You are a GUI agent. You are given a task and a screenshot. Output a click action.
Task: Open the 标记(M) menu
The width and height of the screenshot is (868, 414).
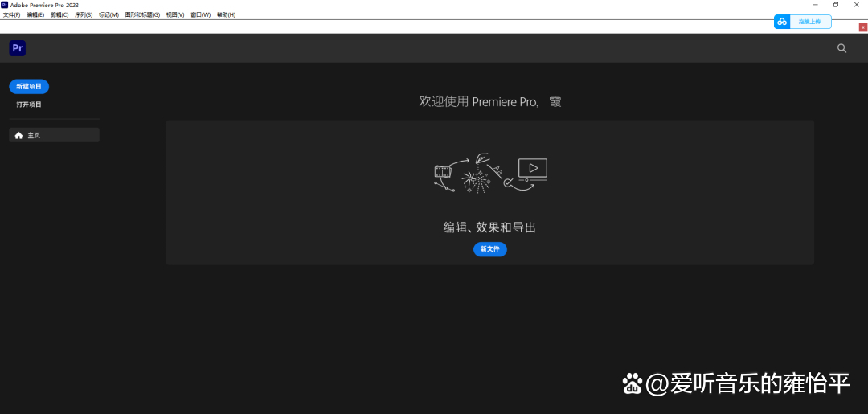point(108,15)
